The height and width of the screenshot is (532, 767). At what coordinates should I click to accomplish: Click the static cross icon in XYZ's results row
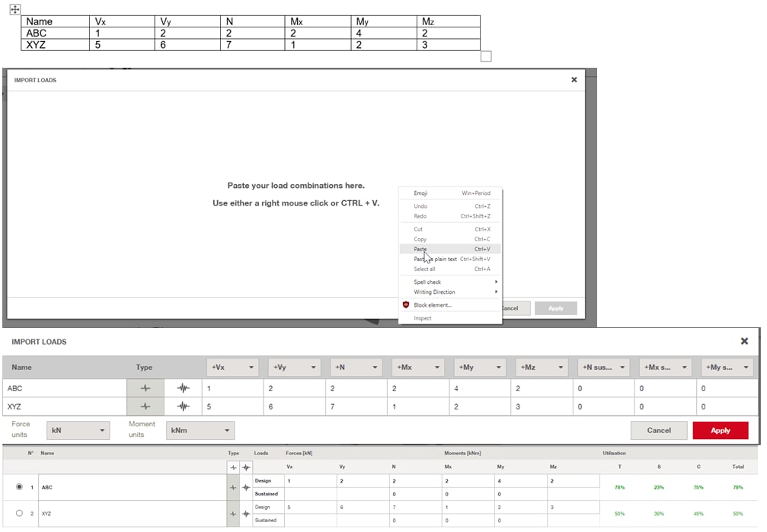232,514
